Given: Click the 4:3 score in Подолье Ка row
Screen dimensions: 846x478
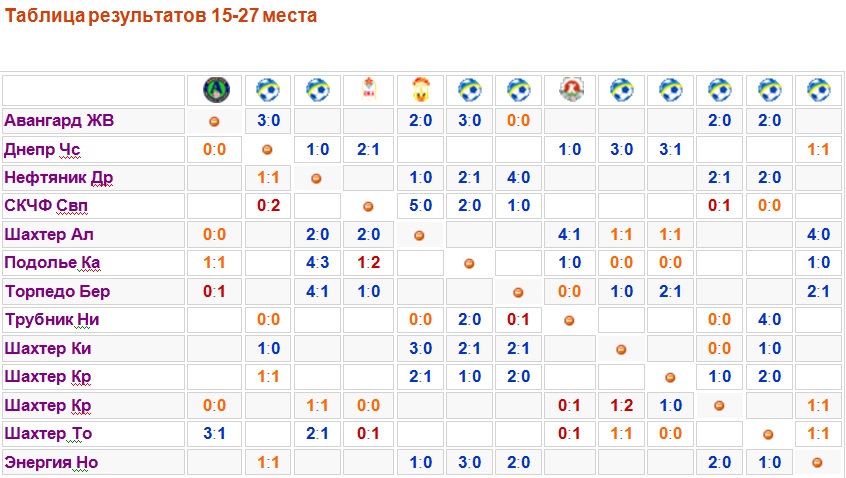Looking at the screenshot, I should tap(318, 264).
